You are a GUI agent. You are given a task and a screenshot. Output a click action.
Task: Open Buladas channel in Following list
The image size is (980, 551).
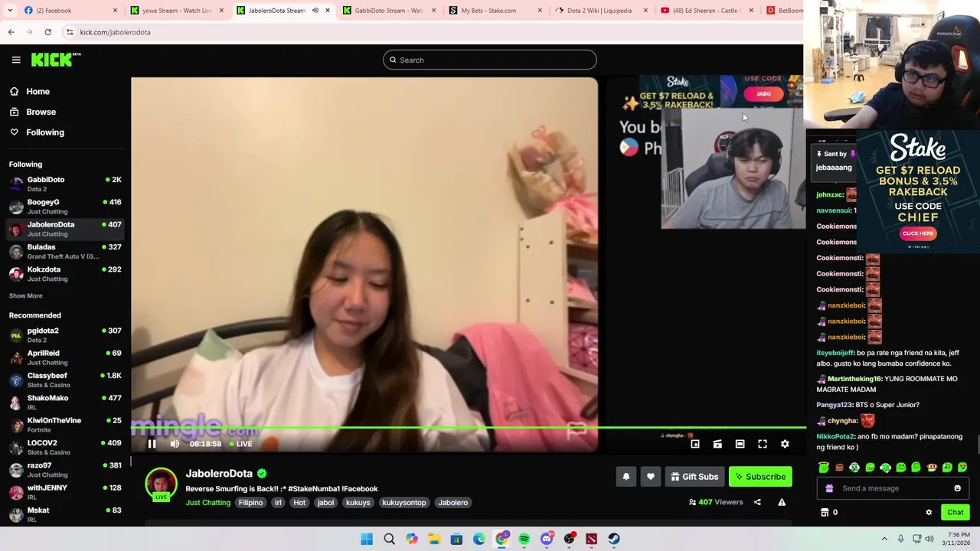point(65,251)
